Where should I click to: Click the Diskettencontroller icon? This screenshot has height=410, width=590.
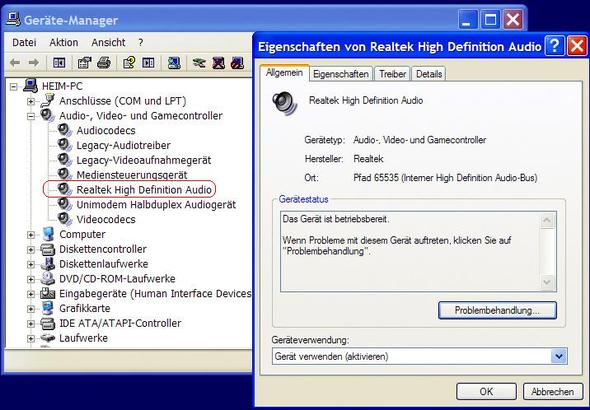(48, 249)
